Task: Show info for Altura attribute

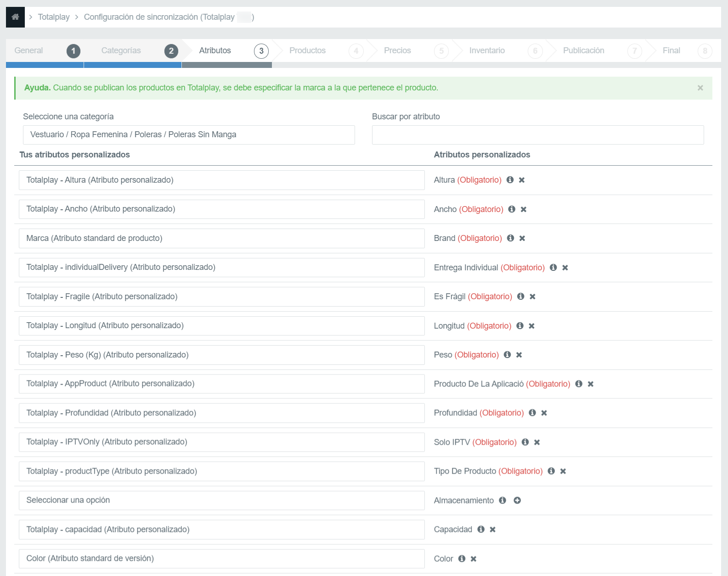Action: pyautogui.click(x=510, y=180)
